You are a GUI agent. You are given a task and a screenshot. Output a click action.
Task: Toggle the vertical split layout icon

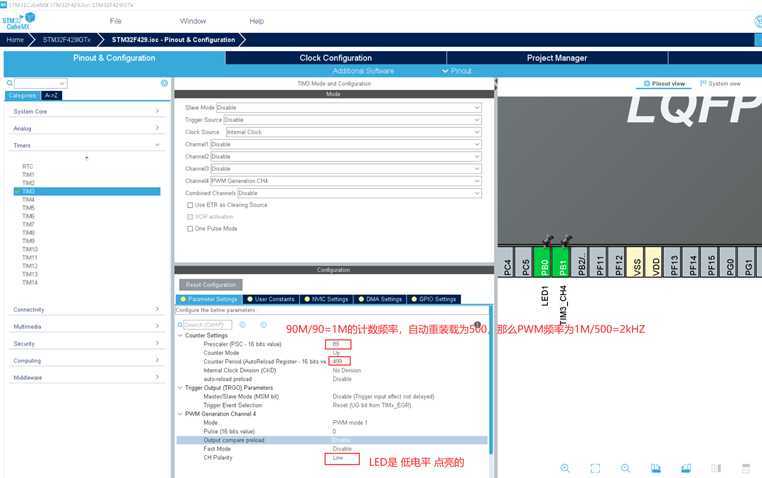(x=716, y=468)
